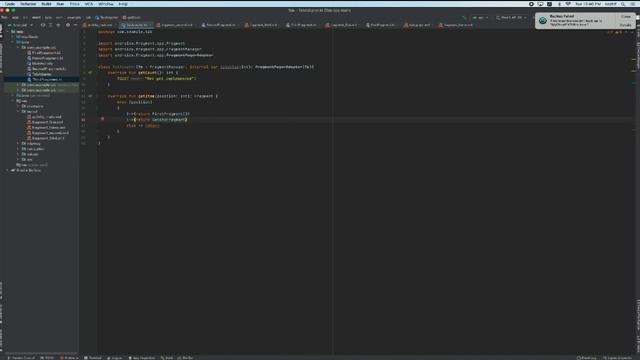Open the Pixel device selector dropdown
This screenshot has width=640, height=360.
tap(511, 18)
